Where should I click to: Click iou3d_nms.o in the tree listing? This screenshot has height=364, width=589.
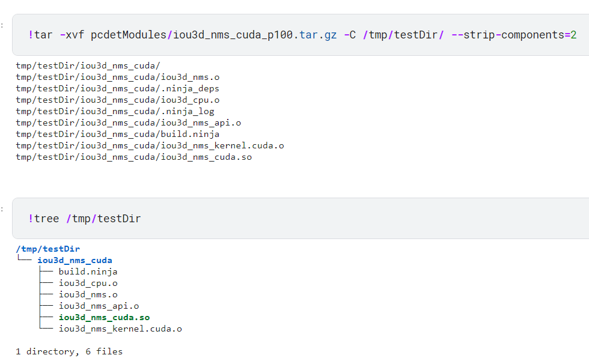coord(88,294)
